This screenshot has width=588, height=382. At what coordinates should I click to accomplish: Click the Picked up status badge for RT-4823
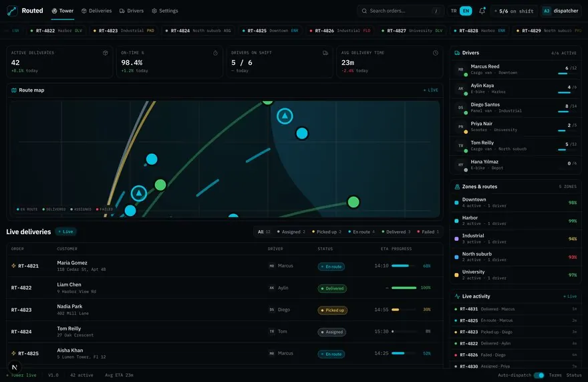click(333, 310)
